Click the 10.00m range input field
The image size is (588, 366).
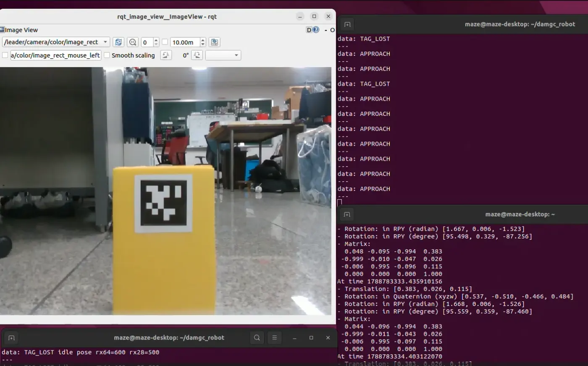(185, 42)
